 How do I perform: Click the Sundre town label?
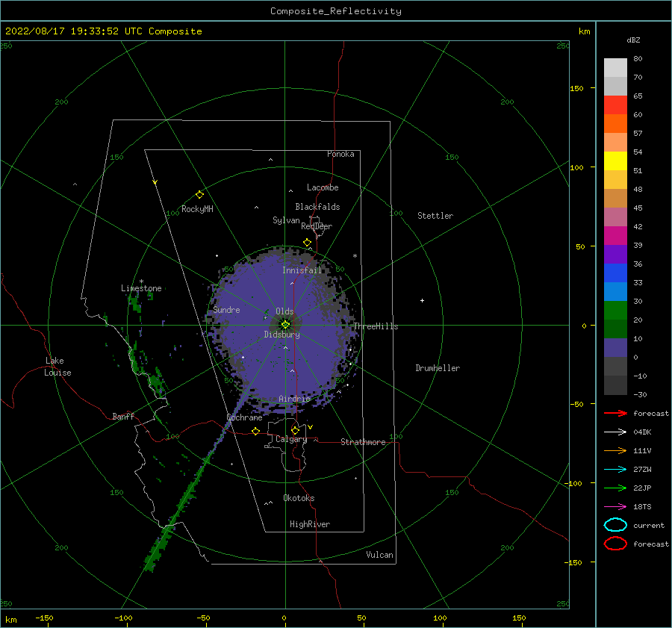226,309
